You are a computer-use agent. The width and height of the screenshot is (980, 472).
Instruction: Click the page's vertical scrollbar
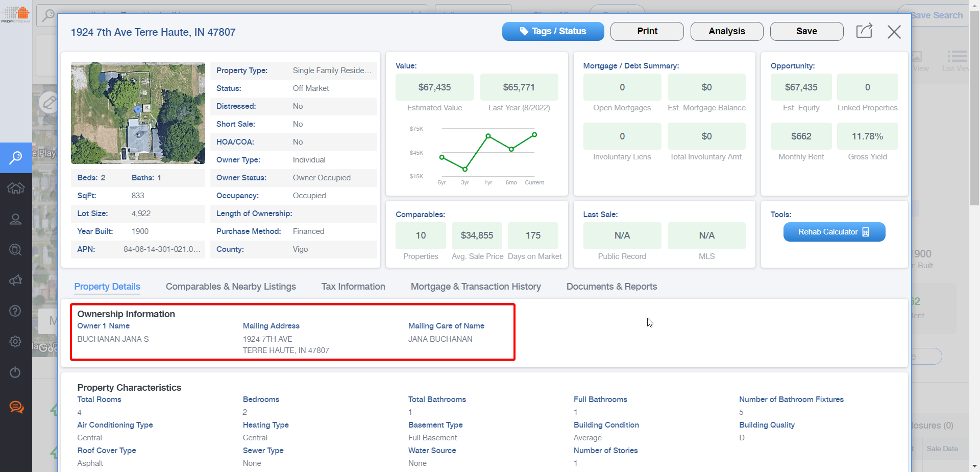pos(974,107)
